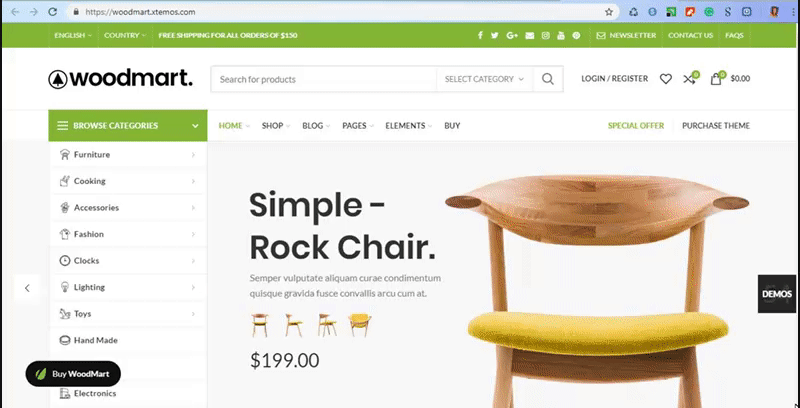Expand the English language dropdown

pyautogui.click(x=73, y=35)
